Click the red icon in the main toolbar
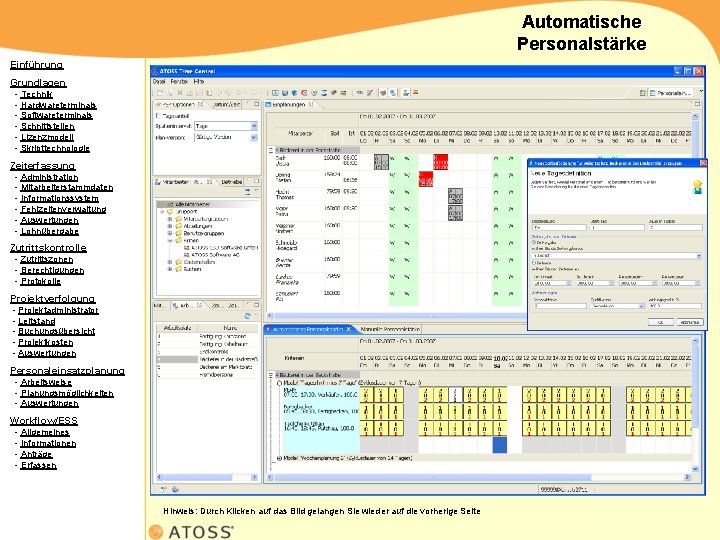The height and width of the screenshot is (540, 720). tap(304, 93)
